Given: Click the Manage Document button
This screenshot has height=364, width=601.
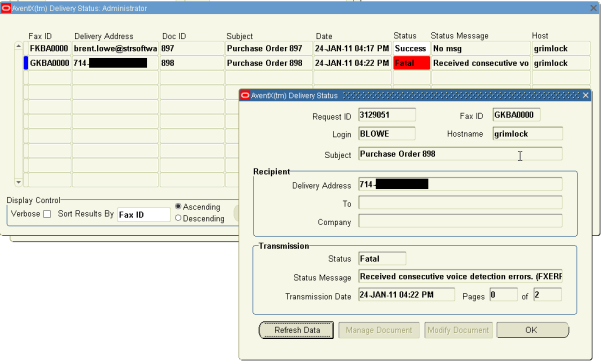Looking at the screenshot, I should (379, 330).
